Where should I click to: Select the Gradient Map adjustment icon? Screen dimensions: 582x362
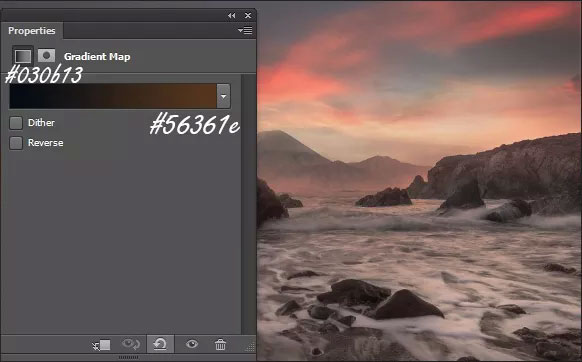point(23,56)
